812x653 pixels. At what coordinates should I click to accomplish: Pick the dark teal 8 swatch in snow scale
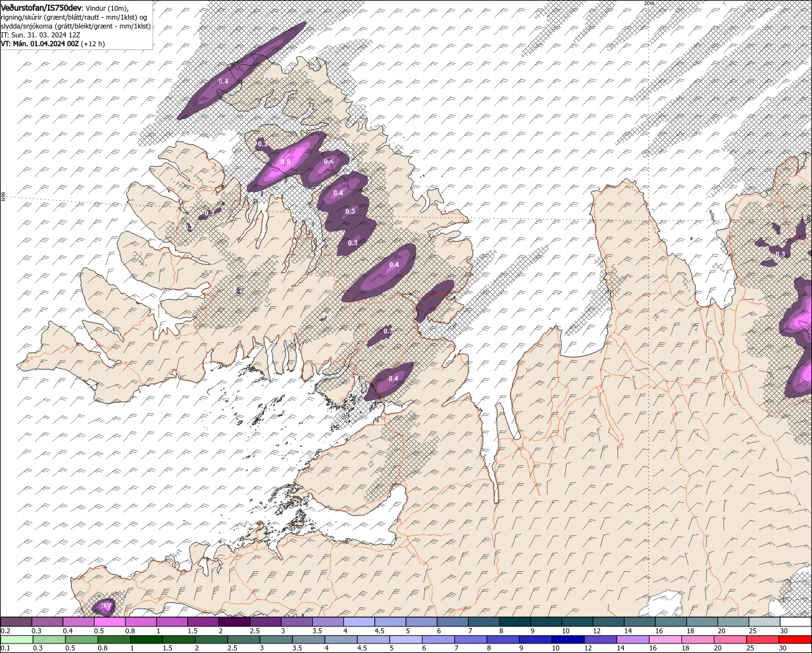coord(515,622)
